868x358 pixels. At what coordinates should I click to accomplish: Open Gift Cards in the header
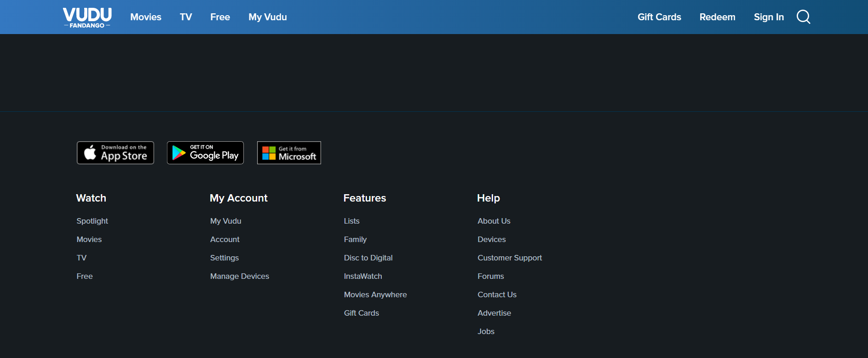[x=659, y=17]
